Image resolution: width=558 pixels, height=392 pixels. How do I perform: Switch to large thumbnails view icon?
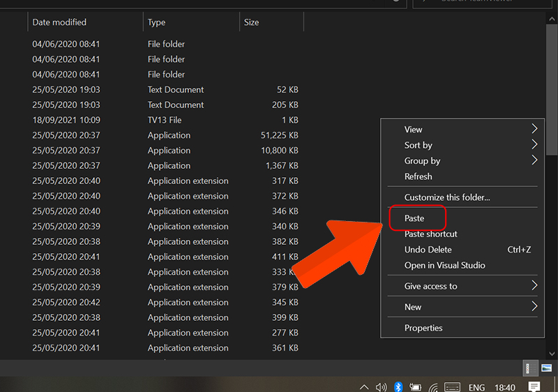547,367
